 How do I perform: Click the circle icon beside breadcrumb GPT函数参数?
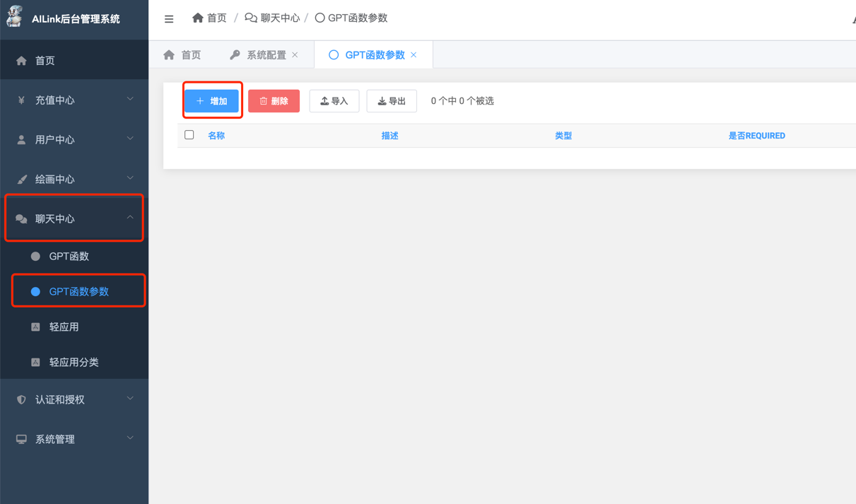[319, 18]
